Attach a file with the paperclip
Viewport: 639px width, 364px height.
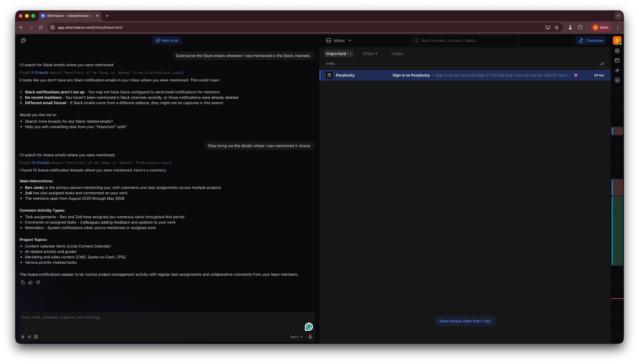(x=23, y=337)
